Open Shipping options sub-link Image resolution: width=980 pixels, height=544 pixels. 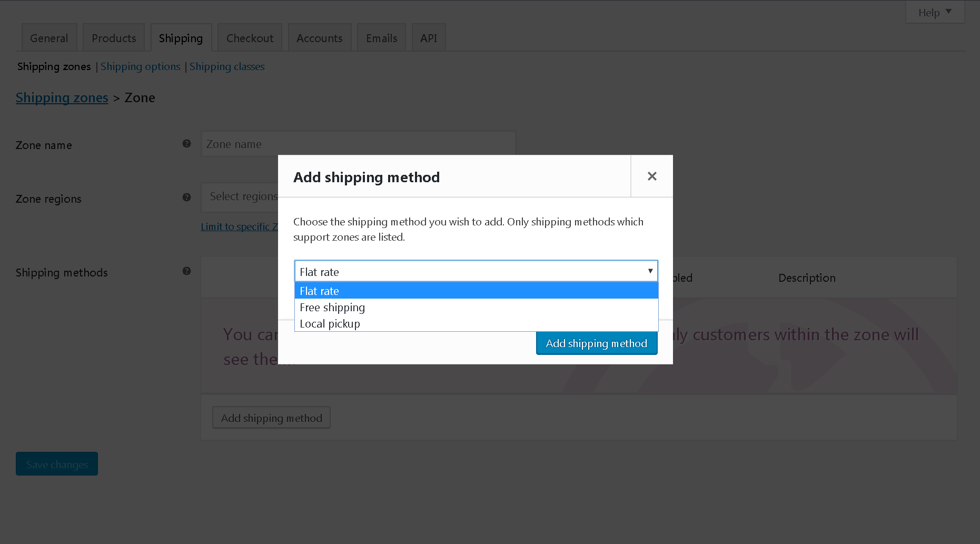click(x=141, y=67)
